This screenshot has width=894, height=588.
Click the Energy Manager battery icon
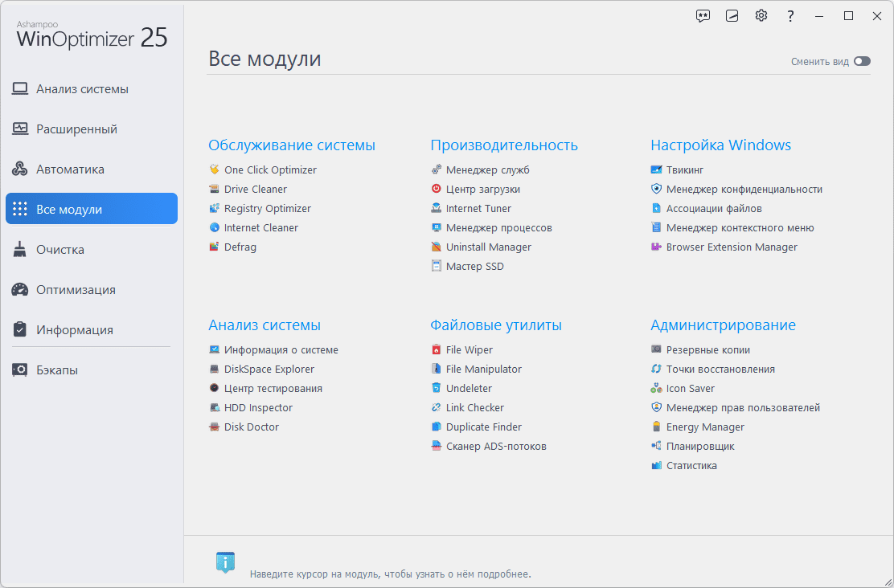pyautogui.click(x=656, y=427)
